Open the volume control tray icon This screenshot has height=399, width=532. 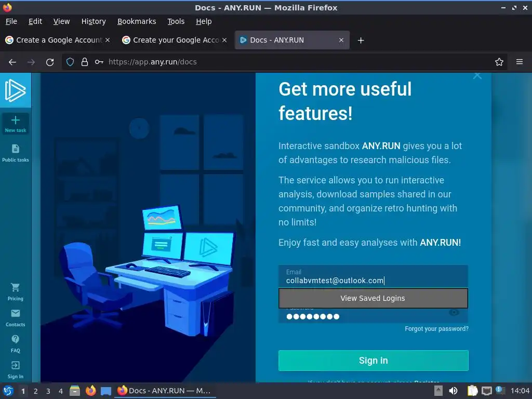(x=453, y=391)
